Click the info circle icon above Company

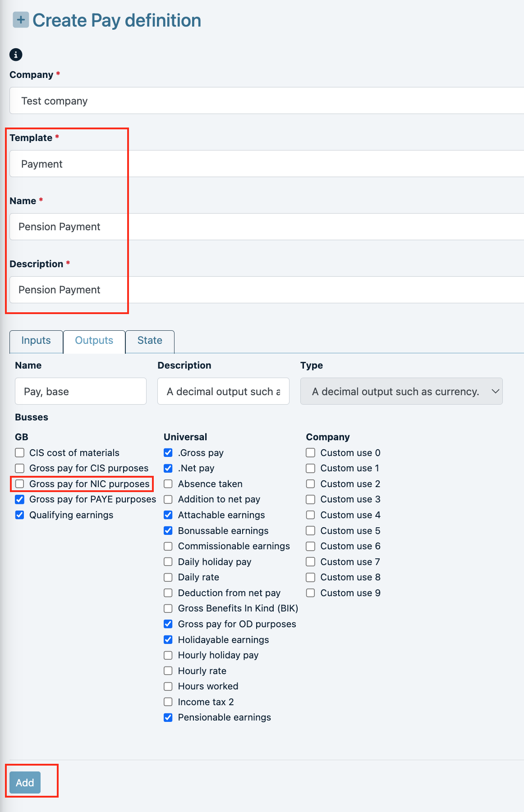(16, 55)
